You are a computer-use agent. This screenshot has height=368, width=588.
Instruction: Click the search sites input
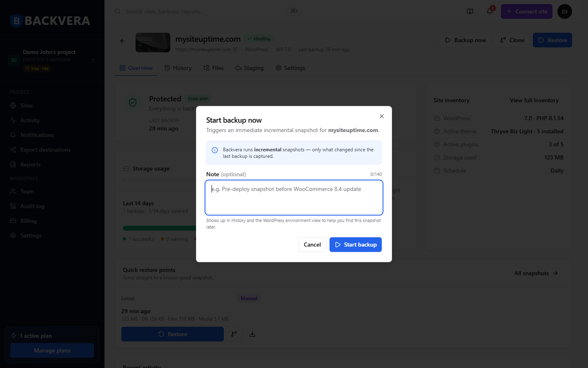click(x=207, y=11)
